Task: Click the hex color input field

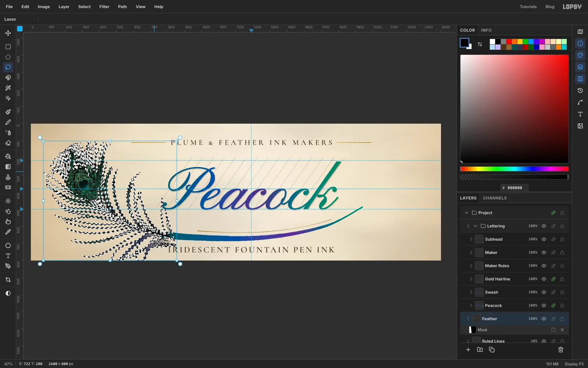Action: click(x=514, y=188)
